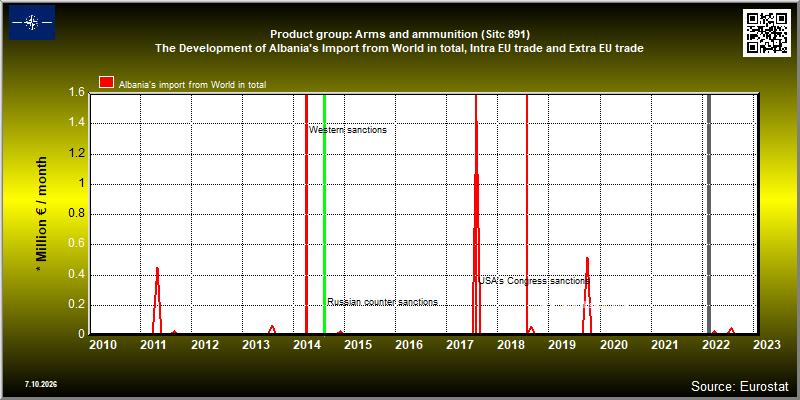800x400 pixels.
Task: Click the y-axis value 1.4
Action: click(77, 123)
